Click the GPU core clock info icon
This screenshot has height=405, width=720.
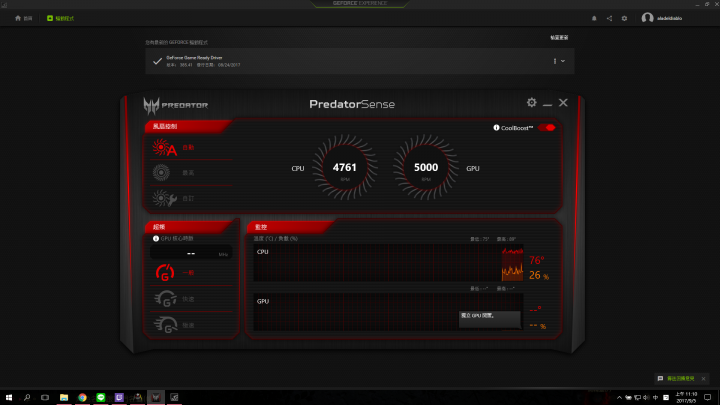pyautogui.click(x=156, y=238)
